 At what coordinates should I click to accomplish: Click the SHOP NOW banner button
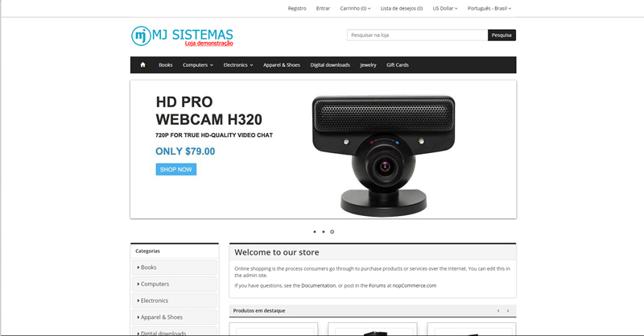175,169
